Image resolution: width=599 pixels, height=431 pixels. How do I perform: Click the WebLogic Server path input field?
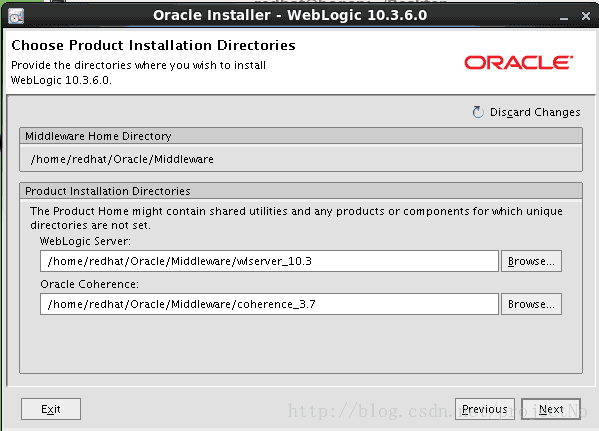[x=269, y=261]
